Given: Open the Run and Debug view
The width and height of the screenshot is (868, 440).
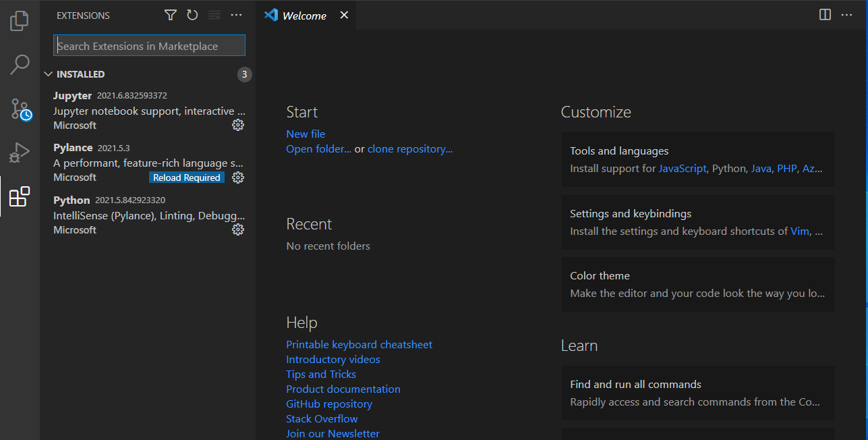Looking at the screenshot, I should 20,153.
